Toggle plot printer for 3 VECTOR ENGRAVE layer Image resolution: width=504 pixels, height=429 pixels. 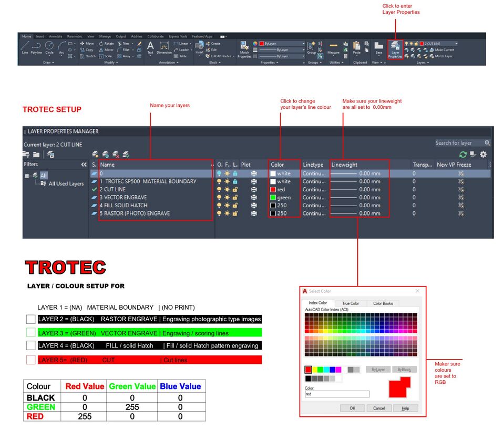254,198
